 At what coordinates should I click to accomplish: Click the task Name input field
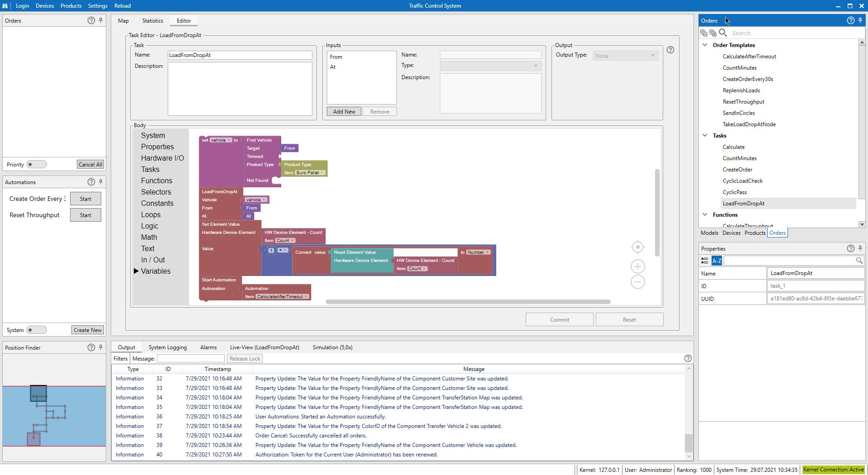(240, 55)
